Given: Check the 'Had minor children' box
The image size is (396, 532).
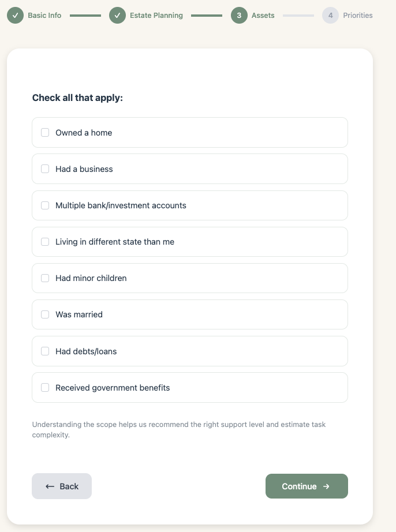Looking at the screenshot, I should pos(45,278).
